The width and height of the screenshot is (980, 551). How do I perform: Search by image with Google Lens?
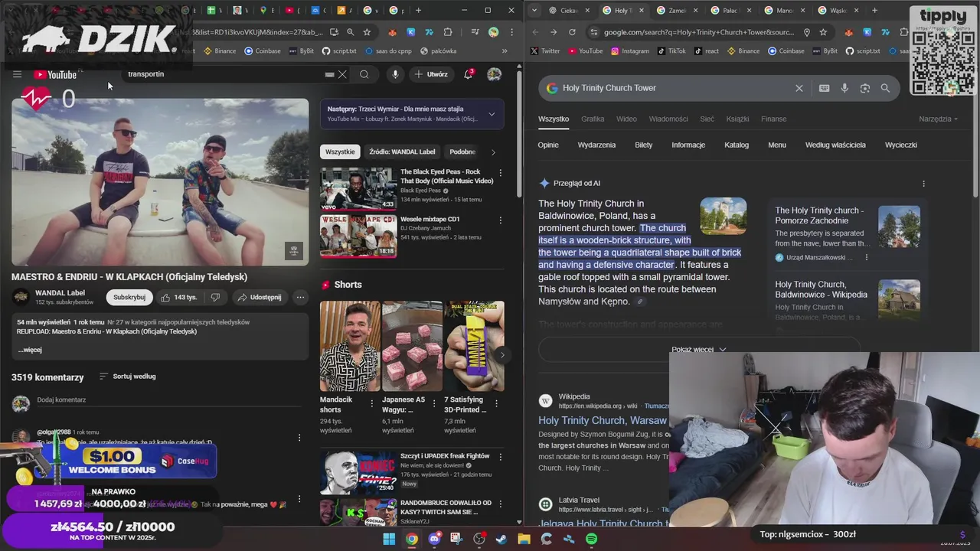pyautogui.click(x=865, y=88)
